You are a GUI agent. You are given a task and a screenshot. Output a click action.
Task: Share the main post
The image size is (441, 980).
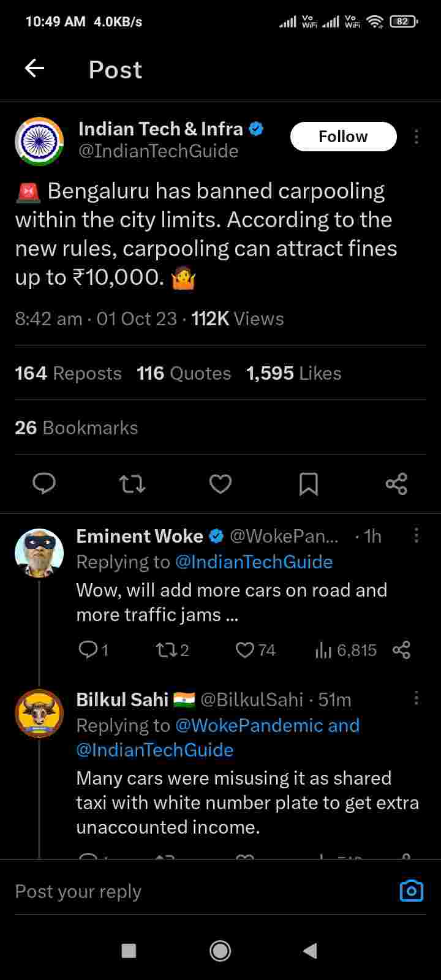[396, 484]
